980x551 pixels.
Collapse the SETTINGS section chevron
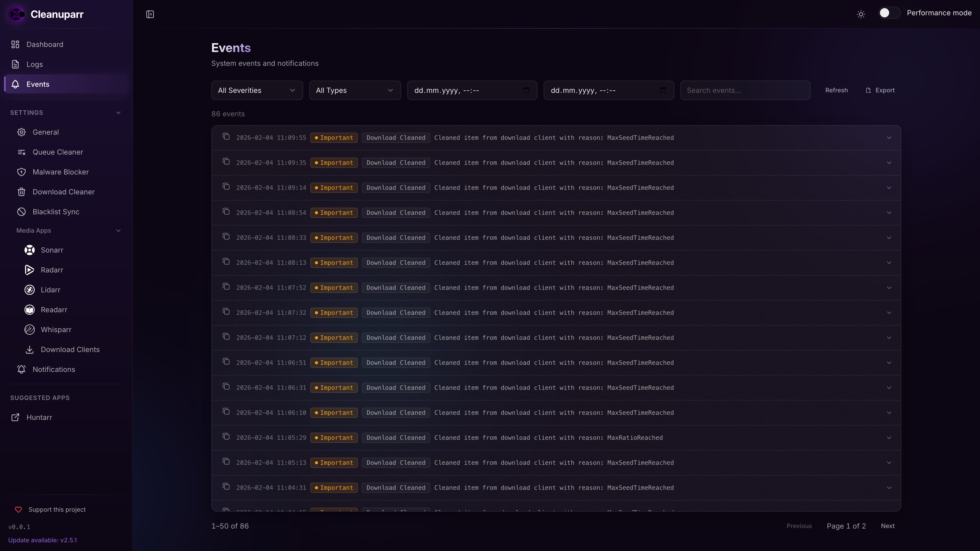(118, 112)
